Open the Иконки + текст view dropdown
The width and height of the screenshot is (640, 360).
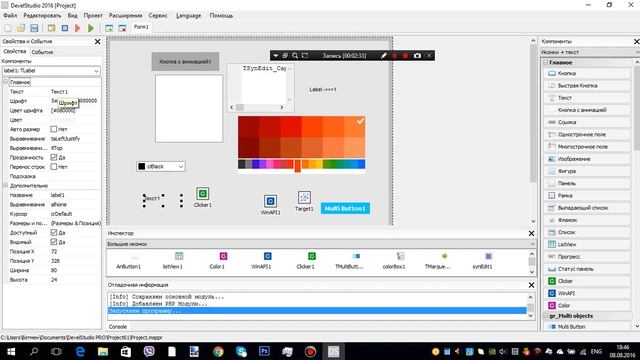[x=637, y=52]
